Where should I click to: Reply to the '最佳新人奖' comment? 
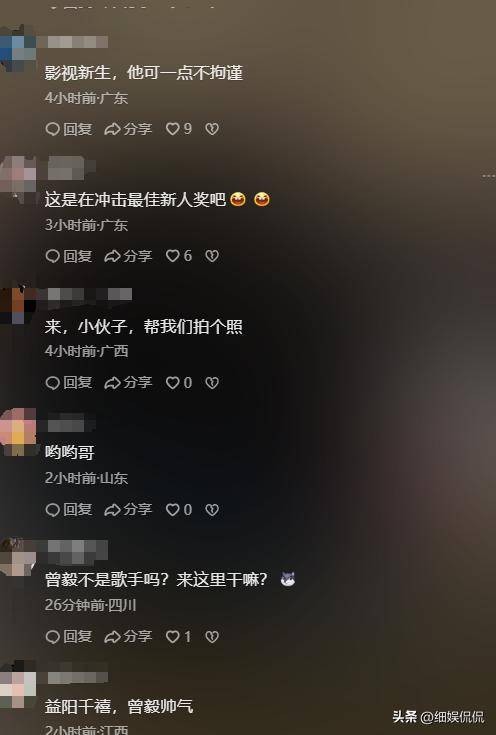point(68,255)
